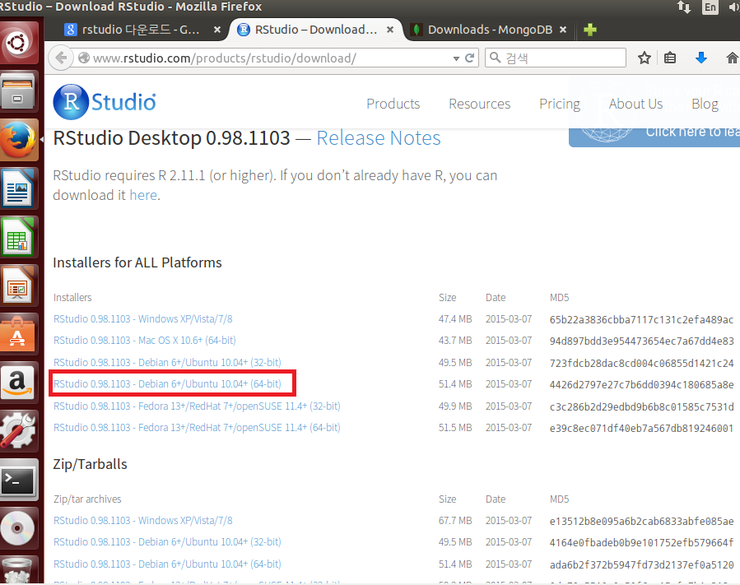
Task: Open a new tab with the plus button
Action: coord(590,29)
